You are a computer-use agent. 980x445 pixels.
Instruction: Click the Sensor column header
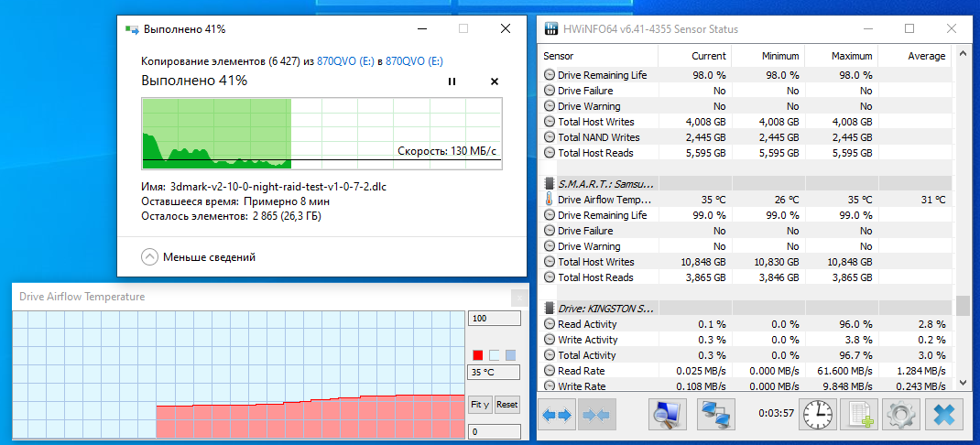click(x=598, y=56)
